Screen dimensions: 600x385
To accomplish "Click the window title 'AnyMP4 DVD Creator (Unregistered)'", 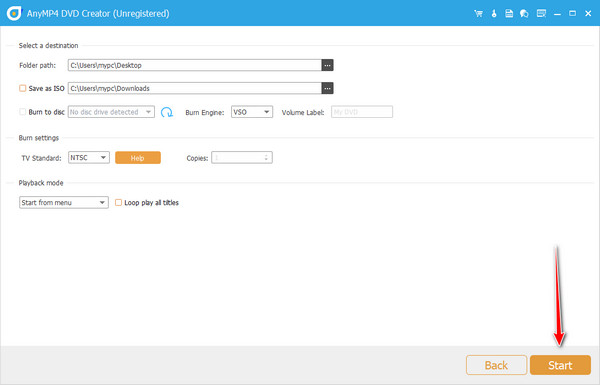I will 98,14.
